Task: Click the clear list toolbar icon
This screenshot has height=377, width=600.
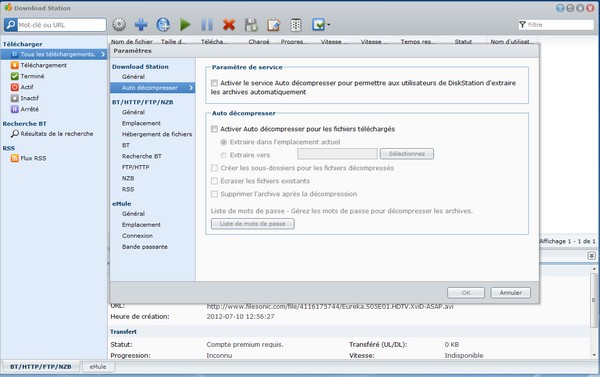Action: click(295, 24)
